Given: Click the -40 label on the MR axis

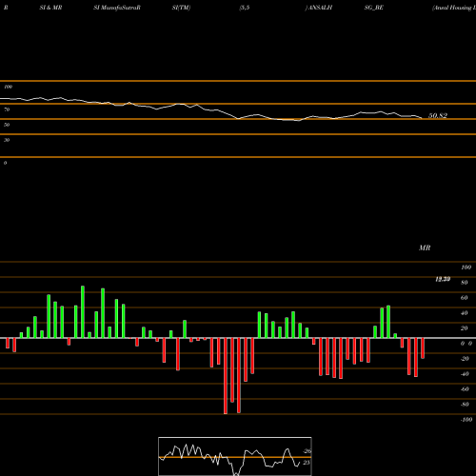Looking at the screenshot, I should pos(465,374).
